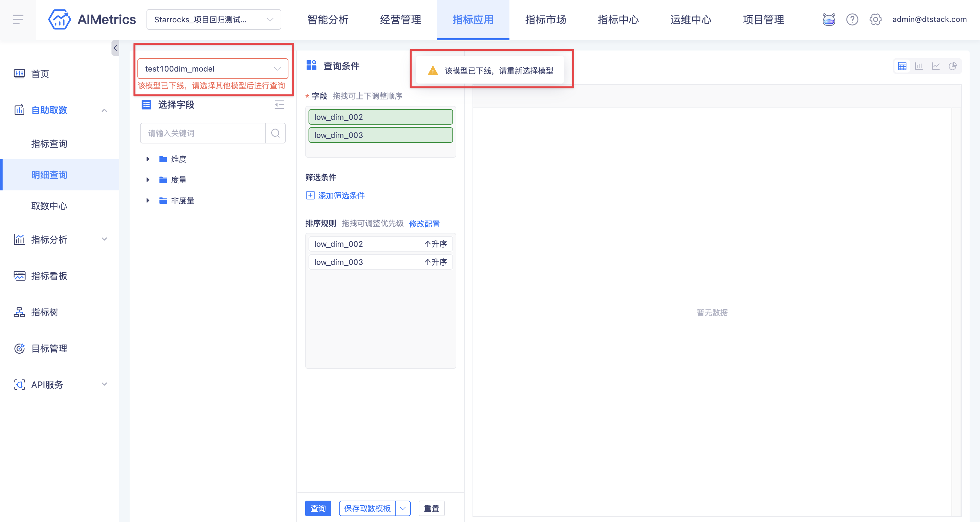Expand the 维度 folder
Image resolution: width=980 pixels, height=522 pixels.
[147, 159]
